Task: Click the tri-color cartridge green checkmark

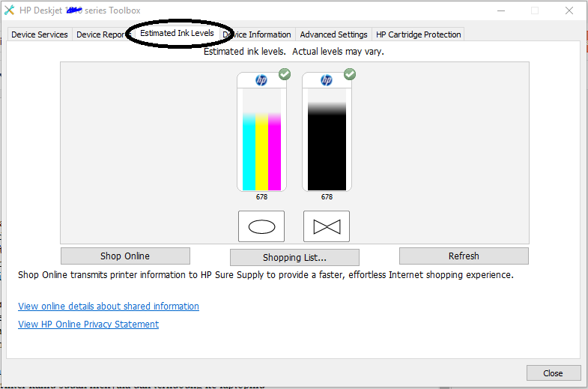Action: pyautogui.click(x=285, y=74)
